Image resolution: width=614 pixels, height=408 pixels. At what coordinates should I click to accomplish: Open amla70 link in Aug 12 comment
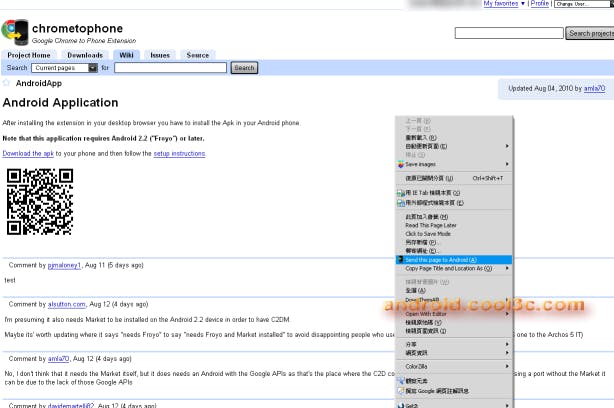[58, 359]
